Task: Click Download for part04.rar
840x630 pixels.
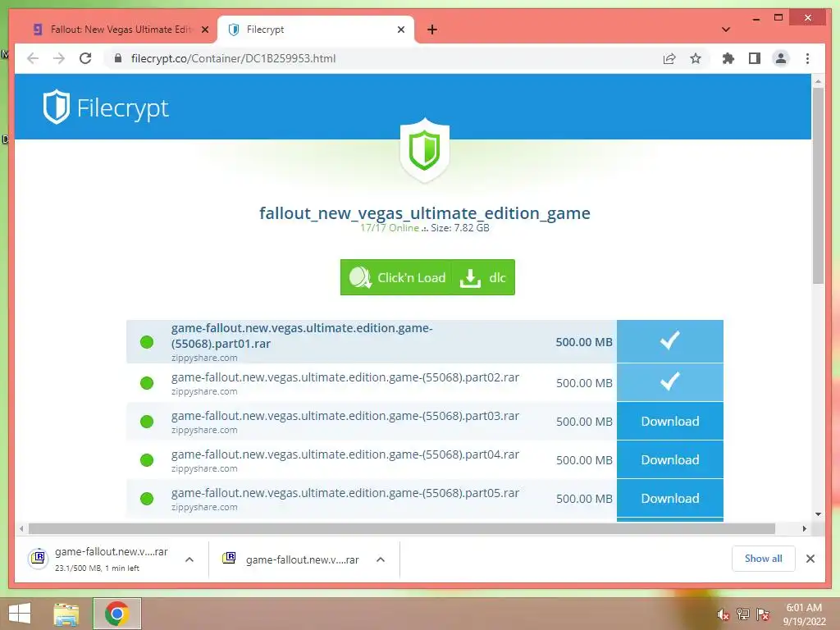Action: pyautogui.click(x=669, y=459)
